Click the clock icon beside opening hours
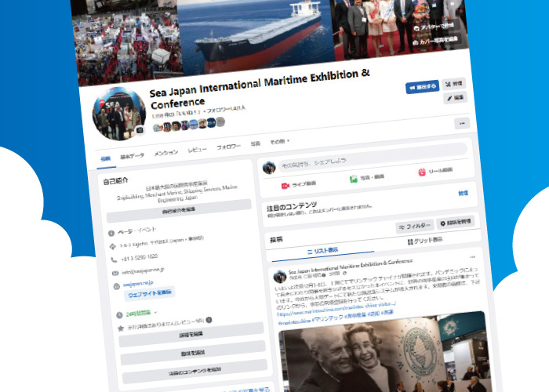This screenshot has height=392, width=549. pos(119,315)
